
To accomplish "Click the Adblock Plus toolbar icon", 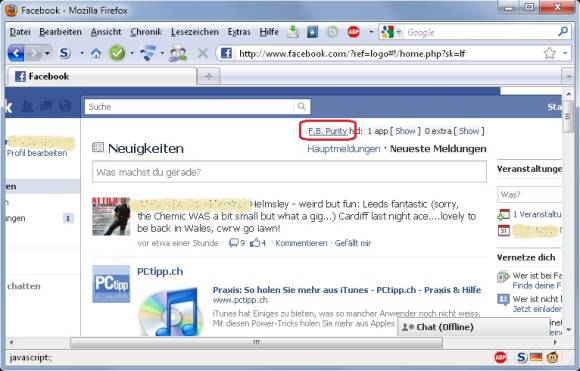I will 354,32.
